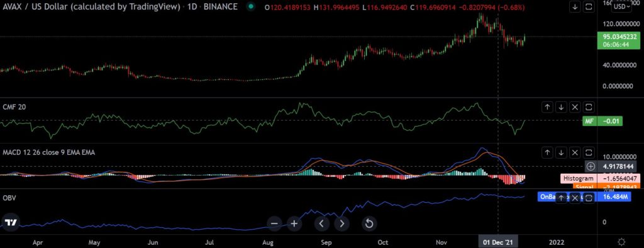
Task: Maximize the OBV pane
Action: (589, 198)
